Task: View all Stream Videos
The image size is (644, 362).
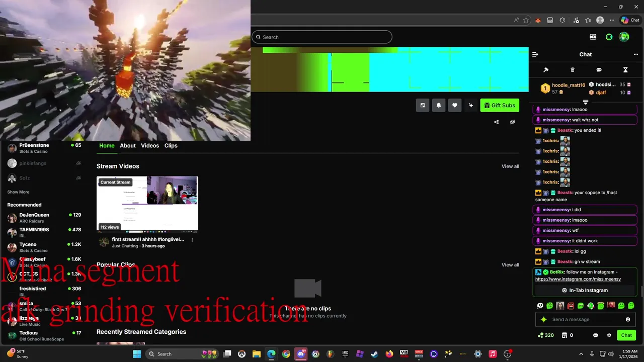Action: pos(510,166)
